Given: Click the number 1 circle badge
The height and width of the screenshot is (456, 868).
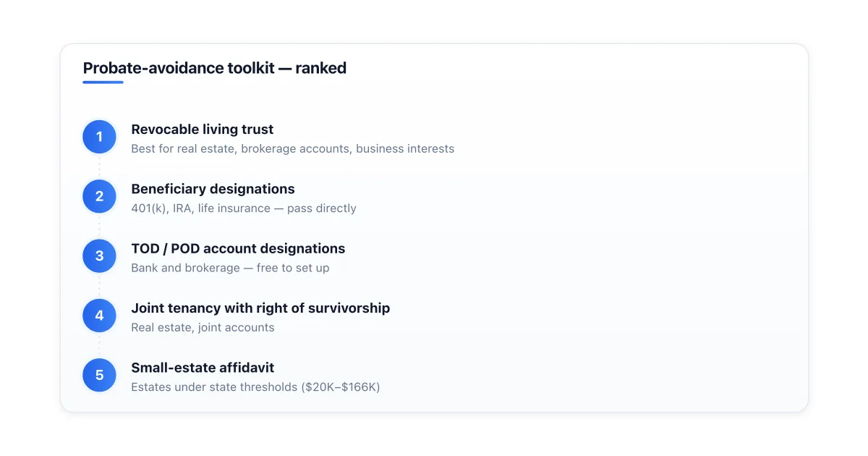Looking at the screenshot, I should click(100, 137).
